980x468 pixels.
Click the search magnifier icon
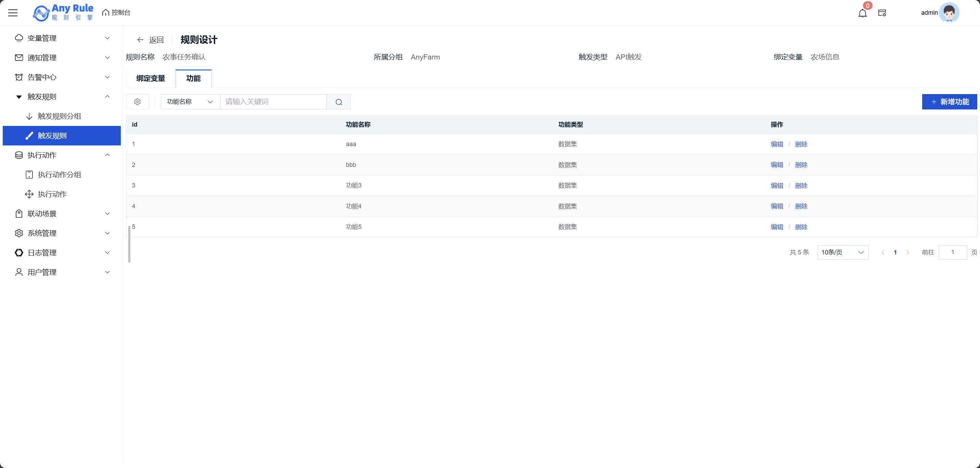coord(339,102)
